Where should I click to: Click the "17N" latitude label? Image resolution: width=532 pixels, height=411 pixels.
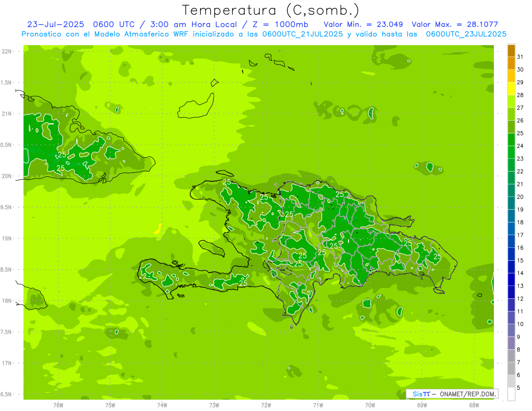tap(7, 363)
